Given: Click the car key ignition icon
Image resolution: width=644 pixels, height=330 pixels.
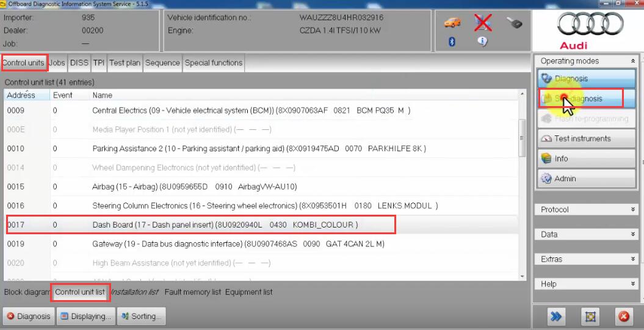Looking at the screenshot, I should (x=513, y=23).
